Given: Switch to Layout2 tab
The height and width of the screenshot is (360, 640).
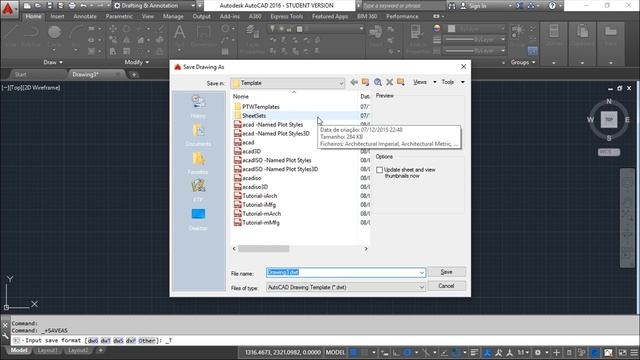Looking at the screenshot, I should [x=78, y=351].
